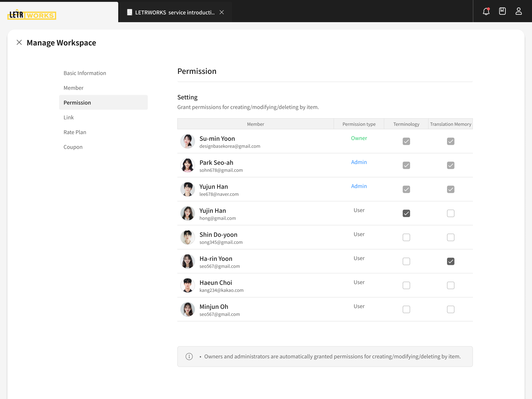The image size is (532, 399).
Task: Uncheck Terminology for Yujin Han
Action: click(406, 213)
